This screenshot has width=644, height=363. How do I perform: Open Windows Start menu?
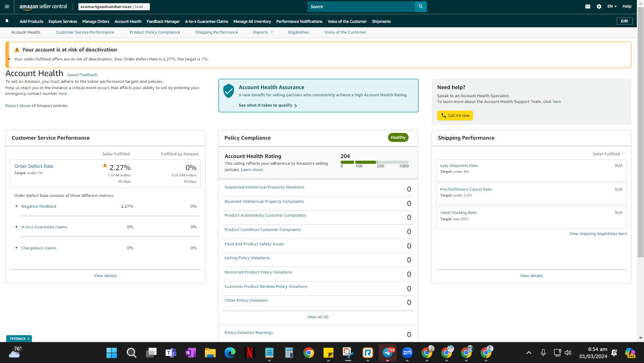111,353
